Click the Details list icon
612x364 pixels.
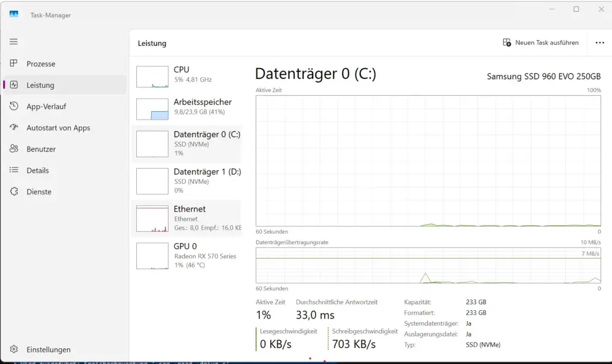[14, 170]
